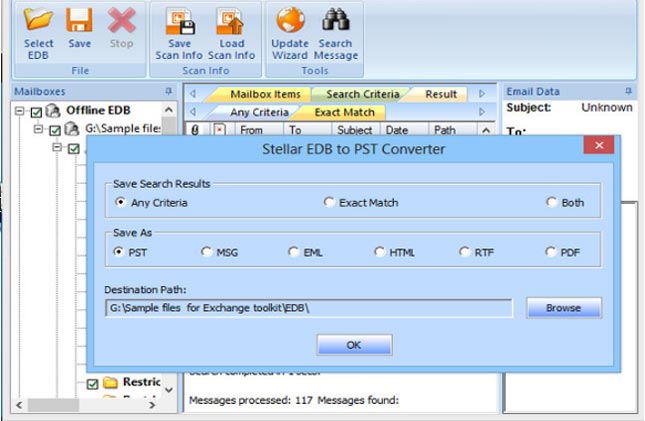Screen dimensions: 645x421
Task: Click the Browse button
Action: point(564,308)
